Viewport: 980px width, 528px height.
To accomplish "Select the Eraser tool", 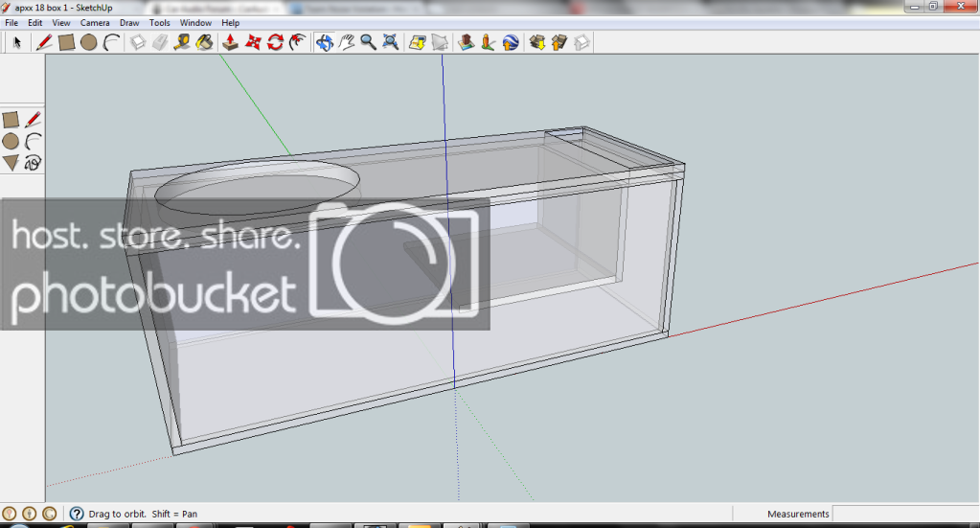I will click(160, 42).
